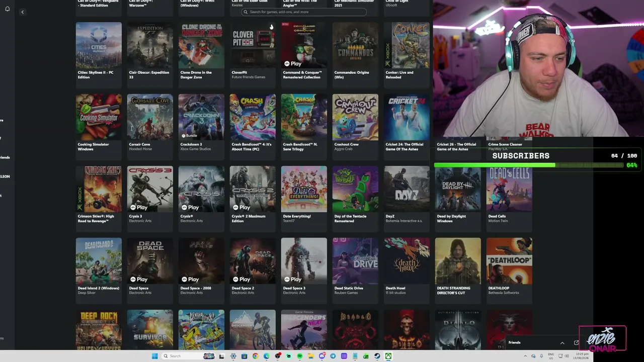Show hidden system tray icons
The height and width of the screenshot is (362, 644).
pos(525,356)
